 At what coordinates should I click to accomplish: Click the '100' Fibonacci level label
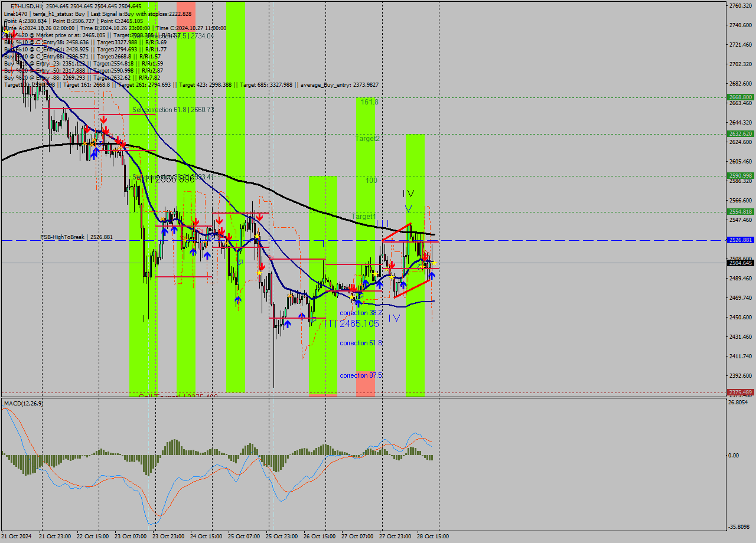(x=371, y=181)
